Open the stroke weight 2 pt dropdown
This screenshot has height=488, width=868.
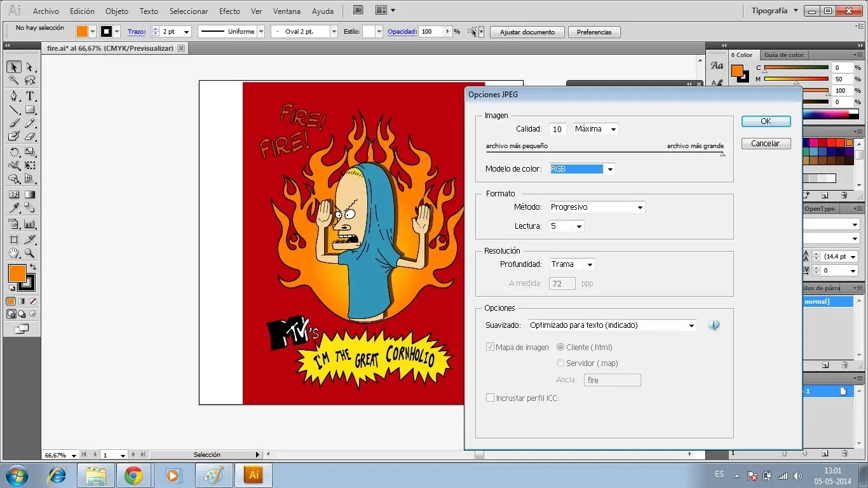[187, 32]
